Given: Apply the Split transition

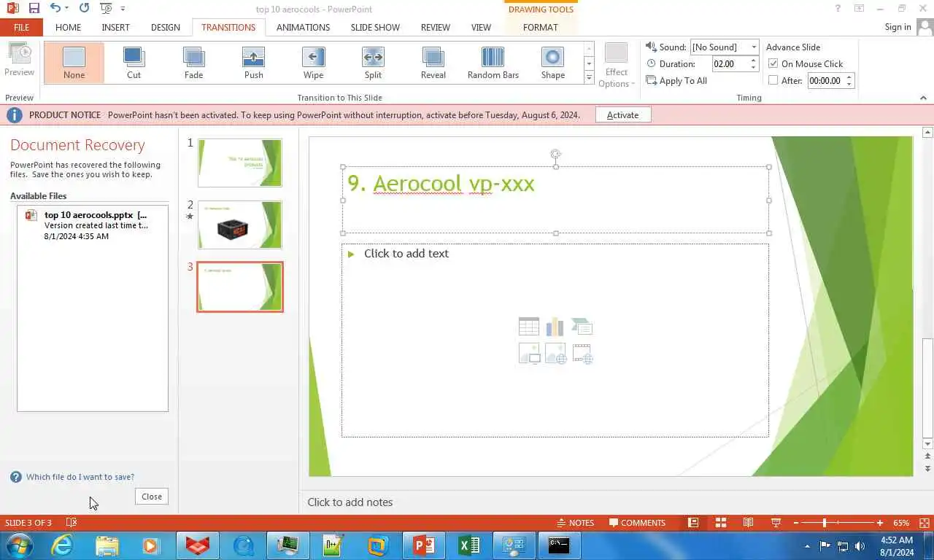Looking at the screenshot, I should pyautogui.click(x=373, y=63).
